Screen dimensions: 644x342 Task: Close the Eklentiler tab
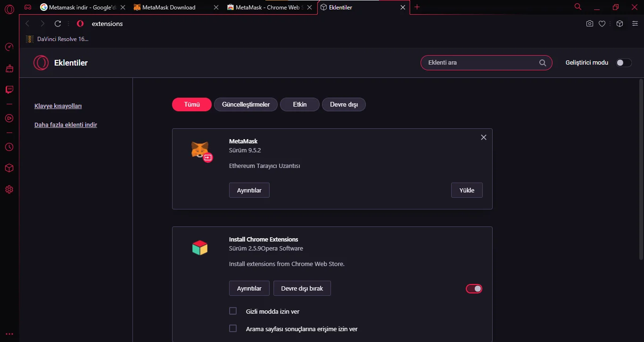(403, 7)
